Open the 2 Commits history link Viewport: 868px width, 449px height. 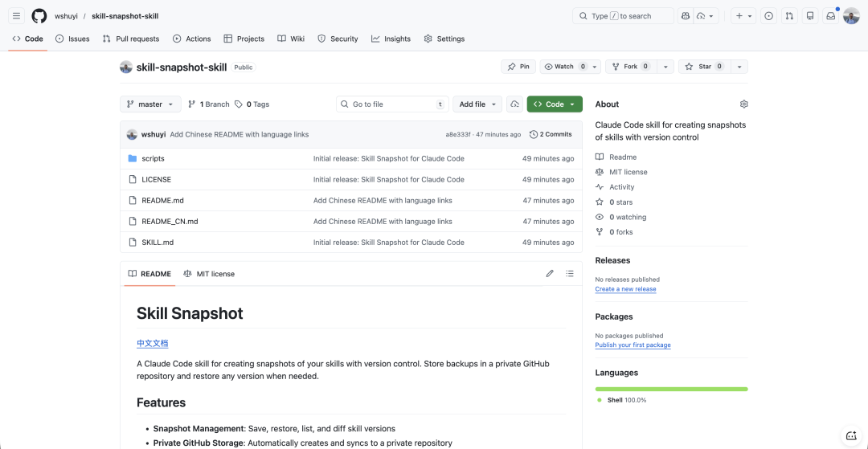(x=551, y=134)
